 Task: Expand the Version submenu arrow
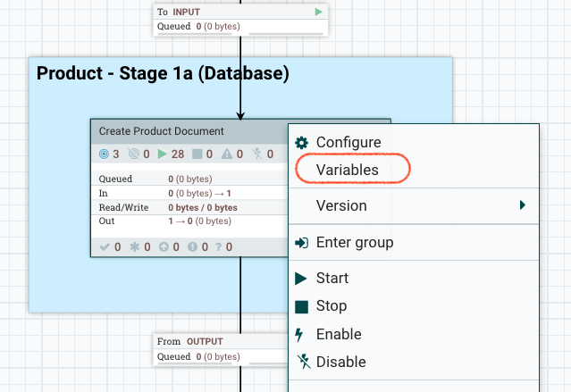[x=523, y=205]
